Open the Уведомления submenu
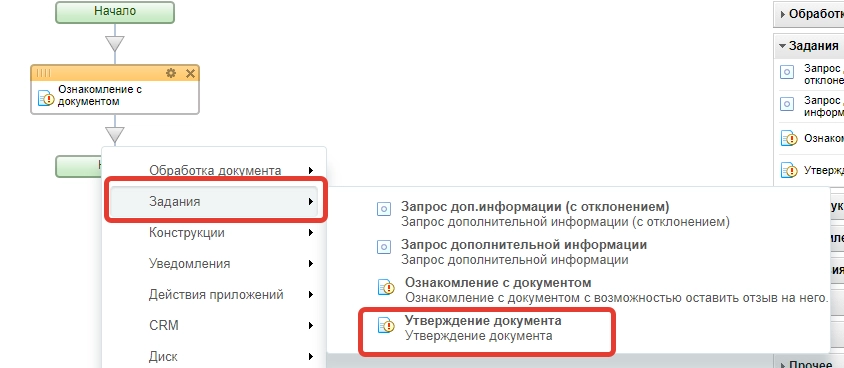 (214, 264)
